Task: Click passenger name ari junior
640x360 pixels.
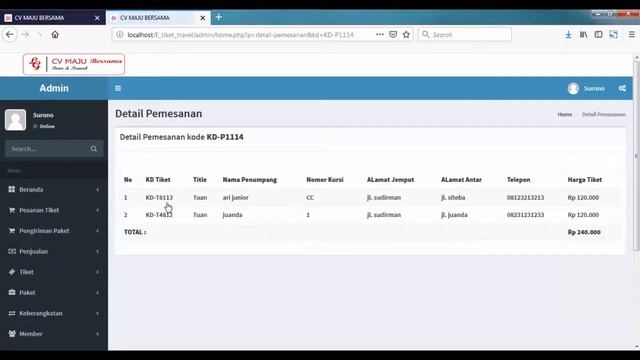Action: (236, 198)
